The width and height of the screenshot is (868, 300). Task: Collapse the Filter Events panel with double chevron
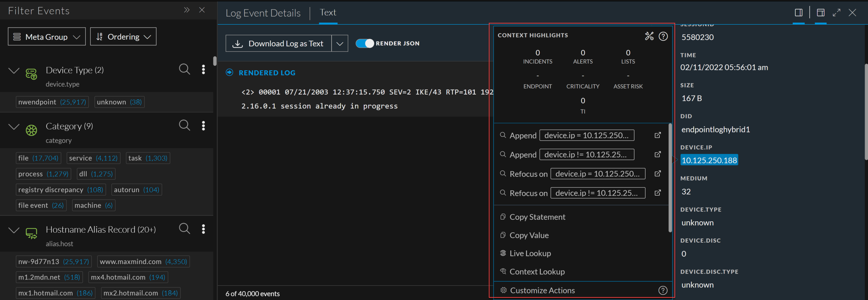pos(187,10)
